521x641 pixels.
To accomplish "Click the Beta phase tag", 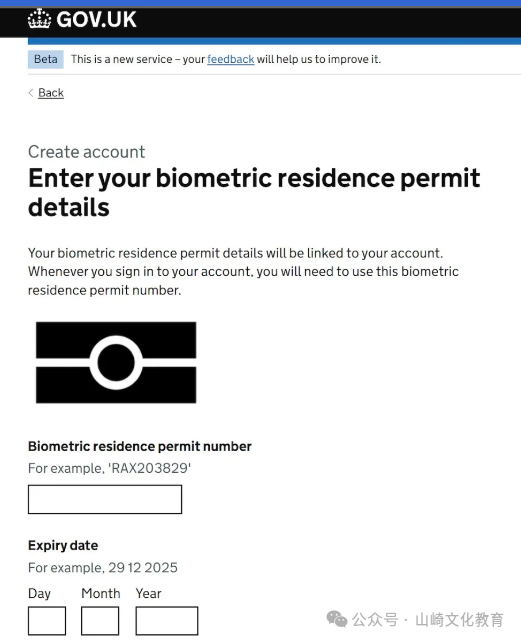I will coord(46,59).
